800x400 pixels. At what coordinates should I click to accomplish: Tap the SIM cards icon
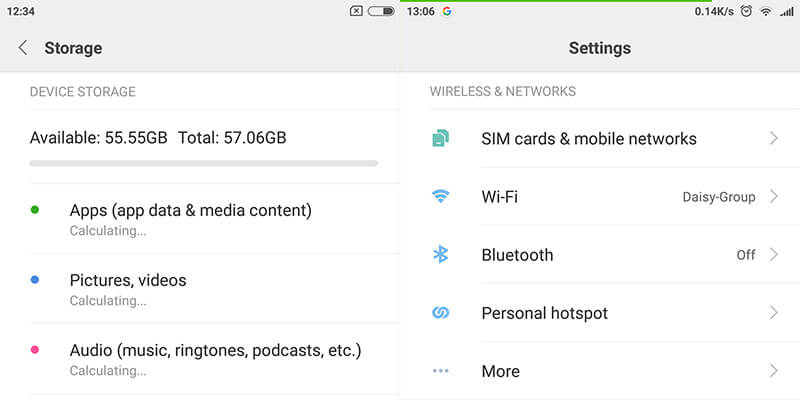click(x=441, y=139)
